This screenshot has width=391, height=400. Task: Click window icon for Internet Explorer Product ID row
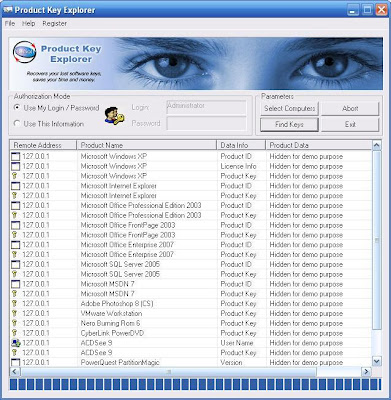coord(15,186)
